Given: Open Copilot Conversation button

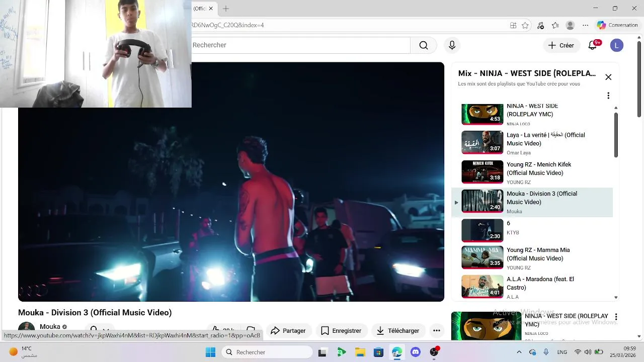Looking at the screenshot, I should coord(617,25).
